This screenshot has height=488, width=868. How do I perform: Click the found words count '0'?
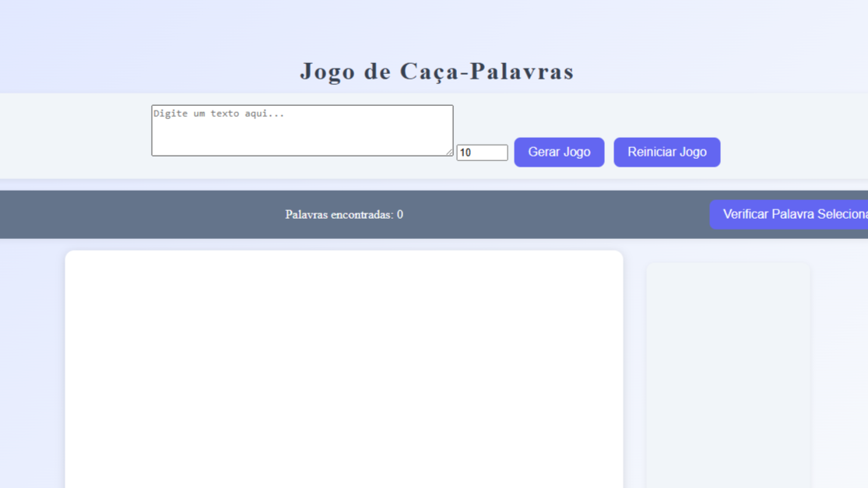coord(400,215)
